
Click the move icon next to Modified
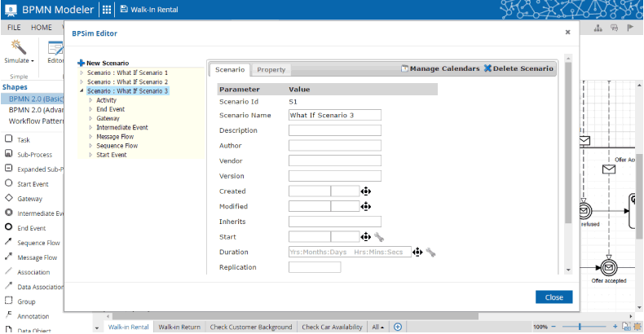point(366,206)
